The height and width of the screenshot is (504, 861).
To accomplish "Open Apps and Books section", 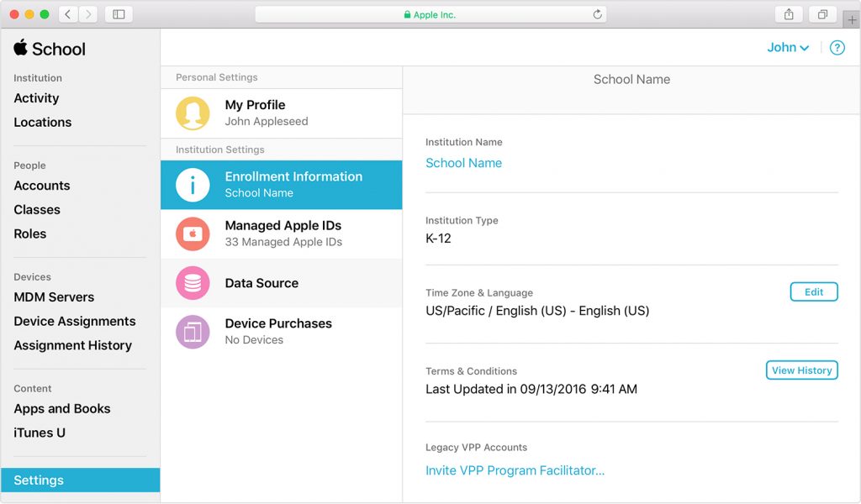I will (x=62, y=408).
